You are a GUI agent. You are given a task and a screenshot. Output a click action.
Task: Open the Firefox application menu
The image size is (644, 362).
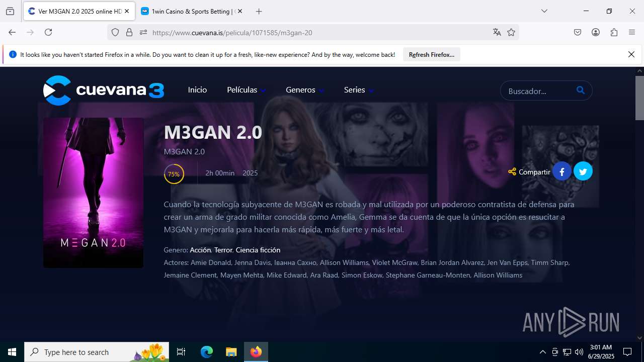[632, 32]
